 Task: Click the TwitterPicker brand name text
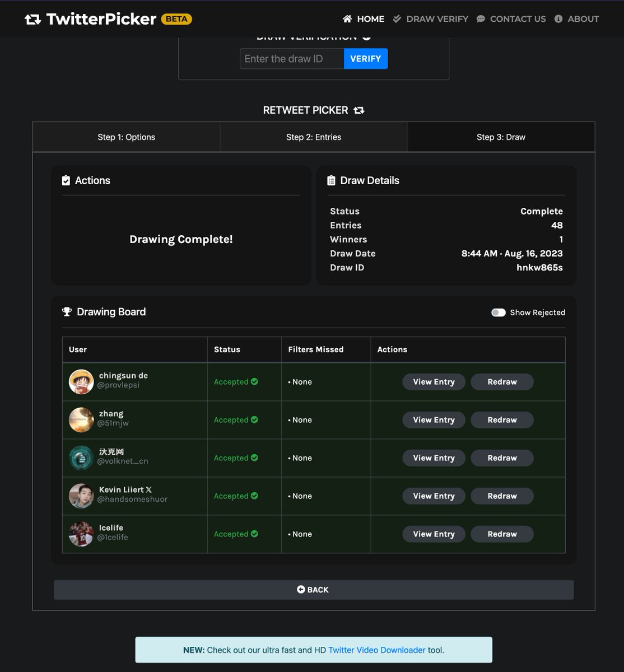pyautogui.click(x=101, y=19)
